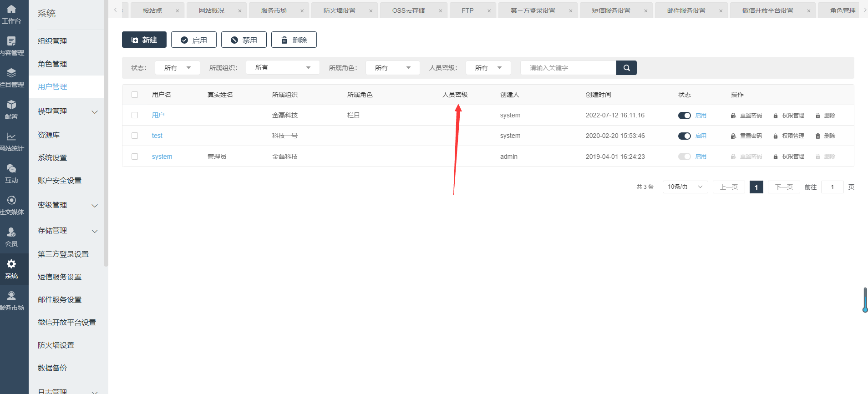The height and width of the screenshot is (394, 868).
Task: Switch to the 邮件服务设置 tab
Action: click(686, 10)
